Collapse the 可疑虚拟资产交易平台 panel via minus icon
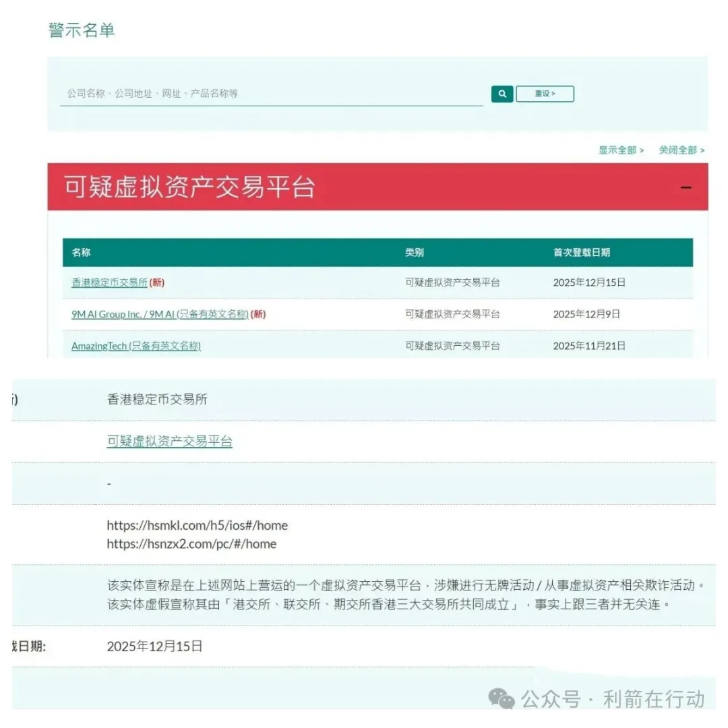This screenshot has width=728, height=728. (686, 187)
